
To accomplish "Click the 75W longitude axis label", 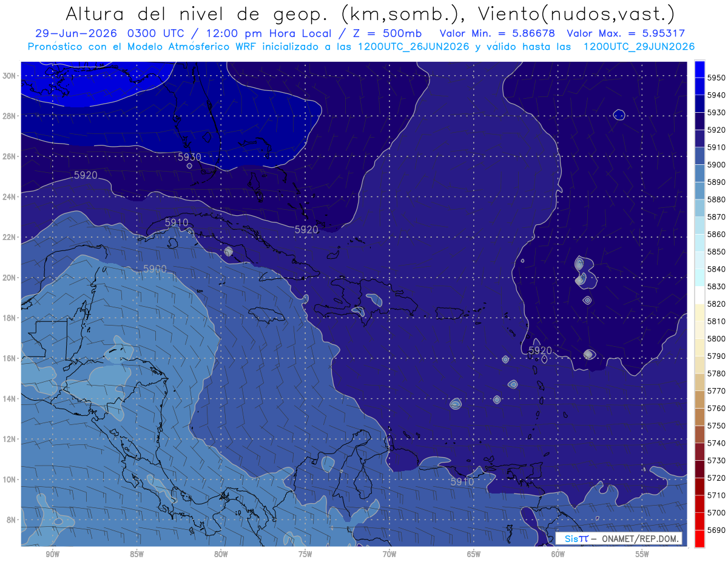I will click(305, 554).
